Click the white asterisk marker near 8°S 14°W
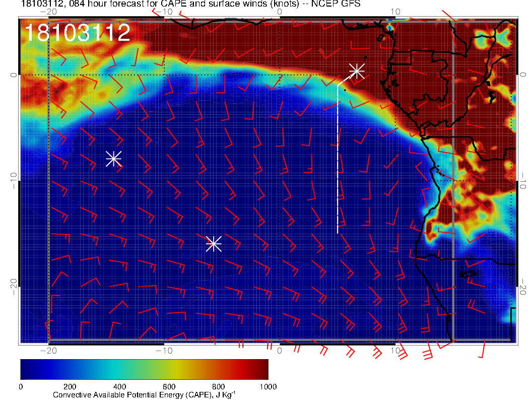The height and width of the screenshot is (411, 532). point(114,159)
